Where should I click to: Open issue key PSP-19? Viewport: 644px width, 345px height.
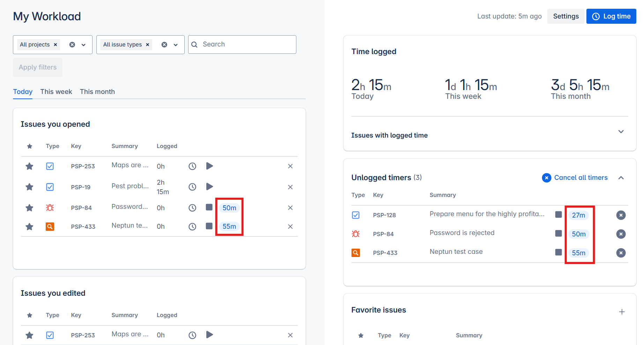[81, 187]
